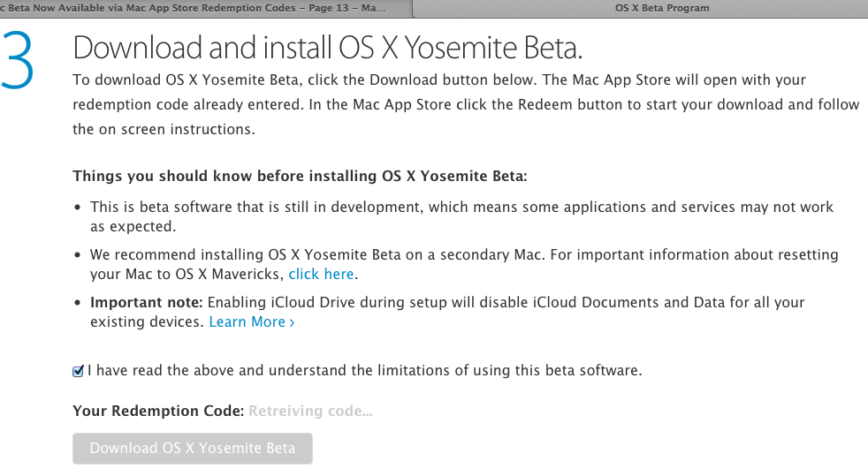The height and width of the screenshot is (476, 868).
Task: Click the 'Retreiving code...' placeholder text
Action: (x=310, y=411)
